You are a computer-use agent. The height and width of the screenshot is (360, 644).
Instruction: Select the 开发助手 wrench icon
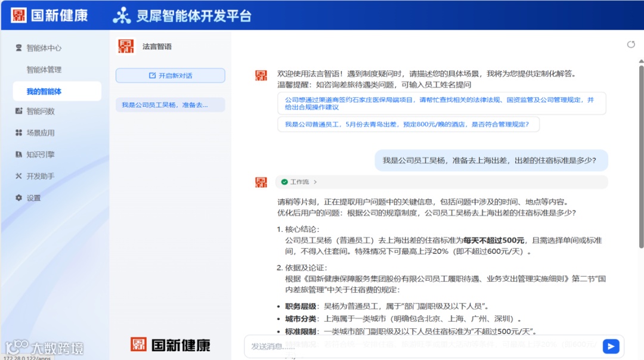(x=19, y=176)
